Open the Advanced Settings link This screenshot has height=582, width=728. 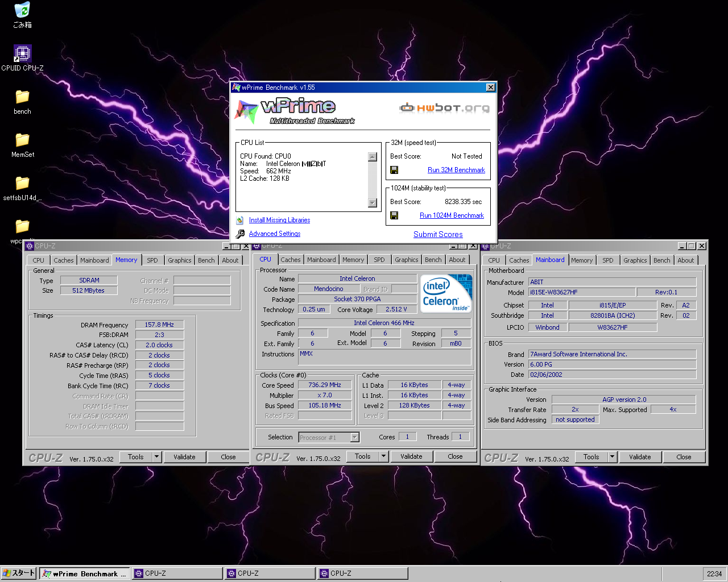click(x=275, y=234)
